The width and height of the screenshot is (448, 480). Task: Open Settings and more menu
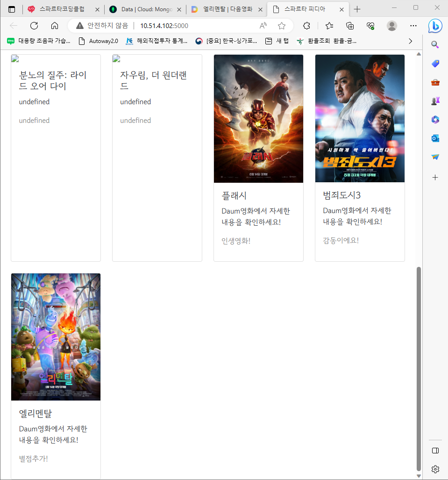(x=413, y=26)
